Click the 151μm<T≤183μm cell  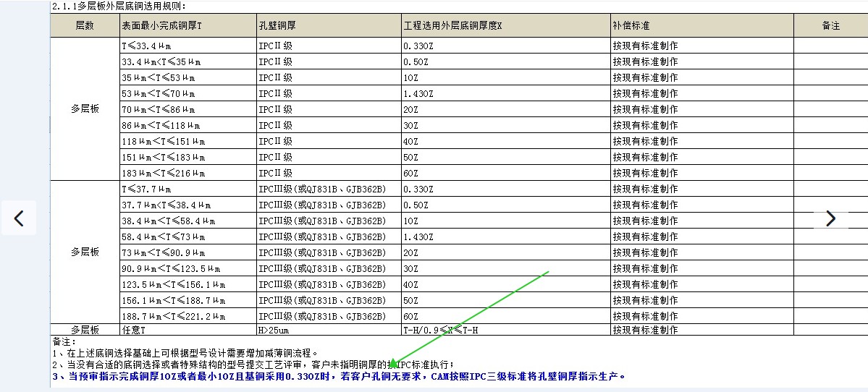(188, 157)
